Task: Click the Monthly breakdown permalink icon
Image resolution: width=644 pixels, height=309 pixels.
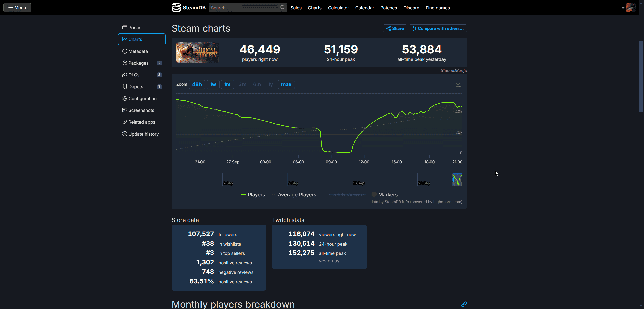Action: (x=464, y=304)
